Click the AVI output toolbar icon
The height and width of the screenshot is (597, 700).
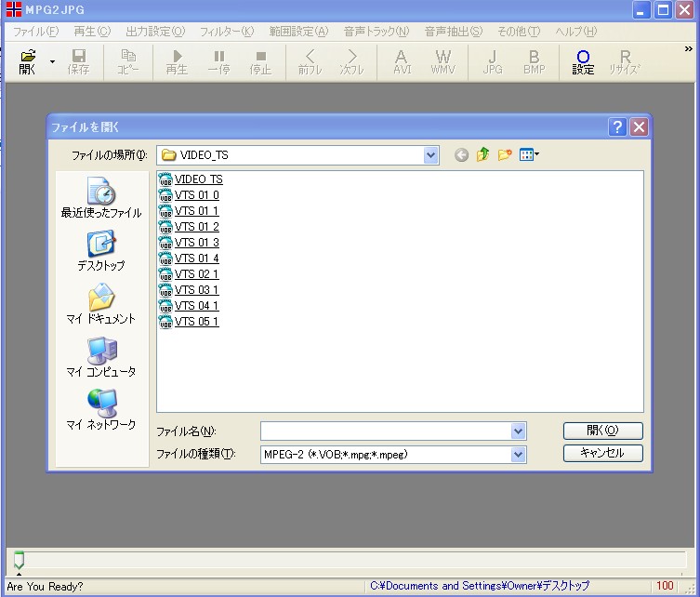[x=402, y=62]
